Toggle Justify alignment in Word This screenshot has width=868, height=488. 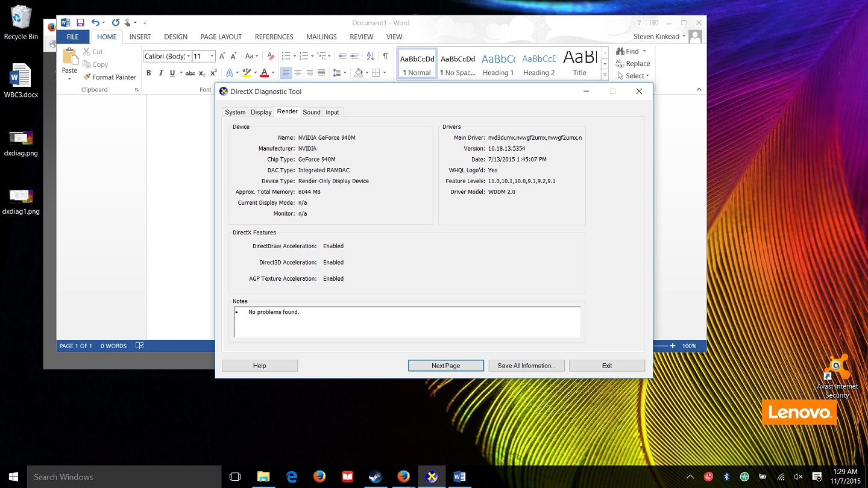coord(321,73)
